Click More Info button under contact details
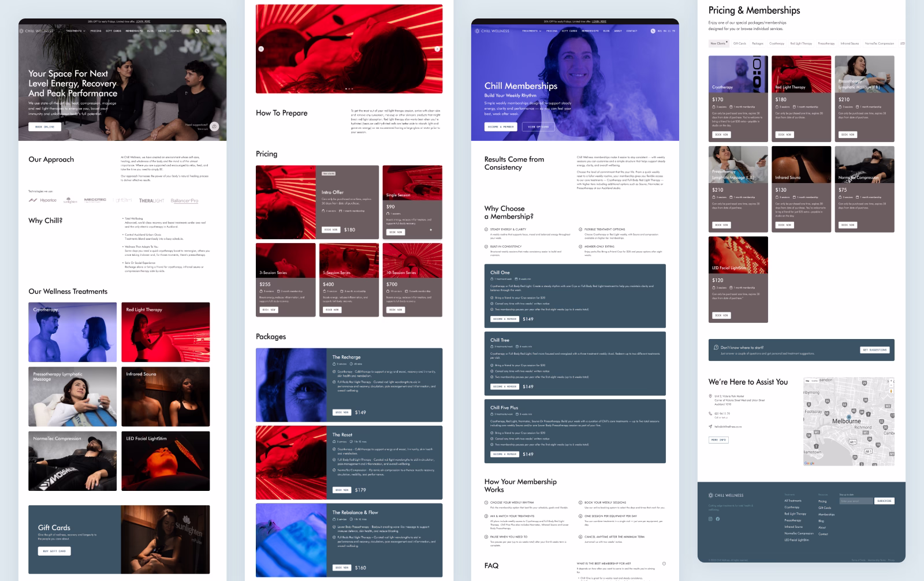The image size is (924, 581). point(719,440)
